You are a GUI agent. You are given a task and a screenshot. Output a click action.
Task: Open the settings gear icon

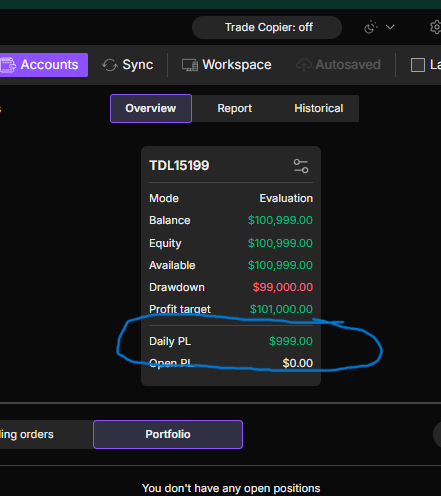436,27
